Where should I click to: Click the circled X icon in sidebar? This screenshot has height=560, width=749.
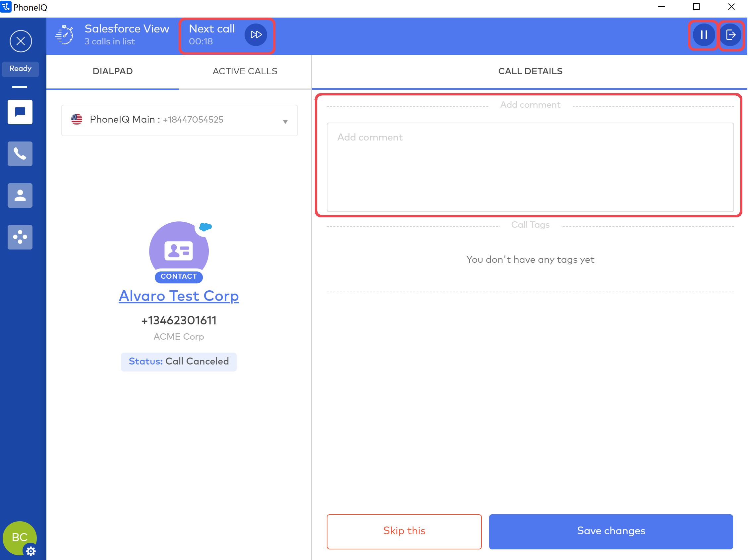click(x=21, y=41)
